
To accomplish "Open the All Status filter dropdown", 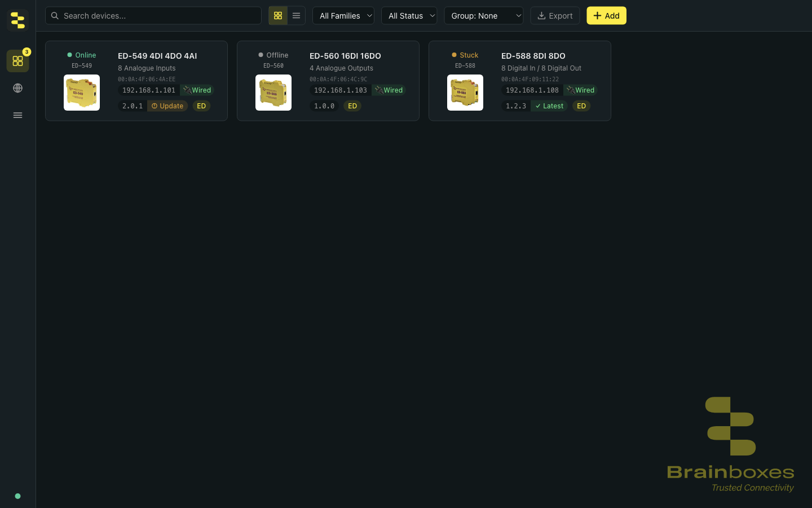I will pos(409,16).
